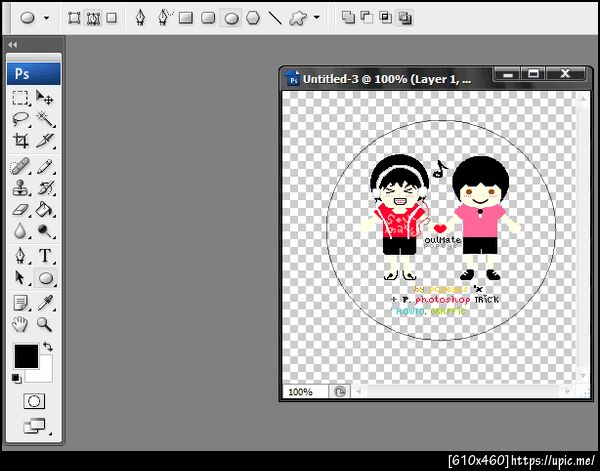Open the tool preset picker dropdown arrow

click(46, 18)
